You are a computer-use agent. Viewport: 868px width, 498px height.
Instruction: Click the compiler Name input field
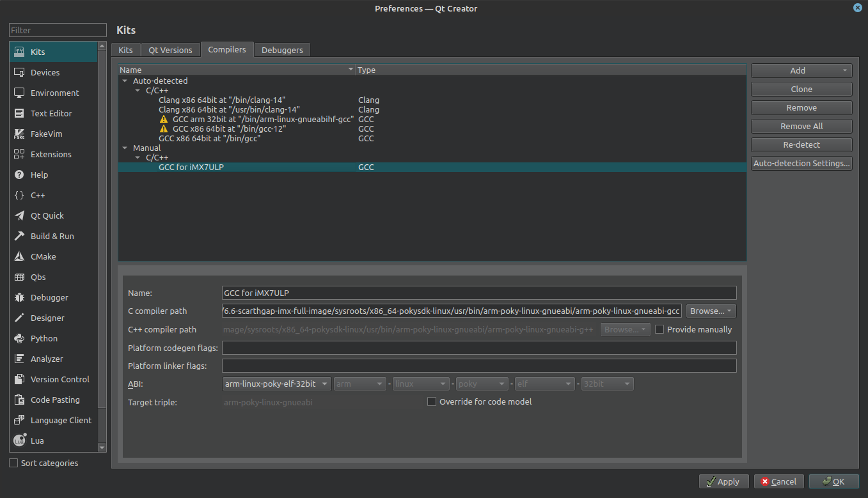[479, 293]
